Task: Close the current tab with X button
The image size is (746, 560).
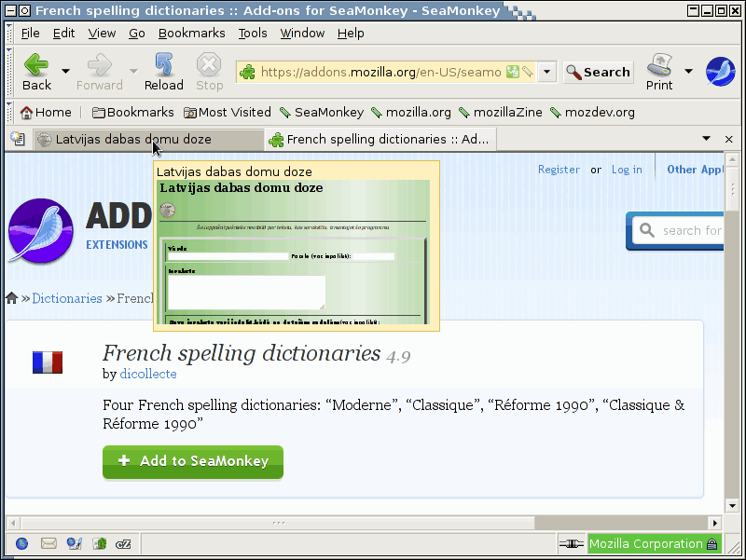Action: pyautogui.click(x=729, y=139)
